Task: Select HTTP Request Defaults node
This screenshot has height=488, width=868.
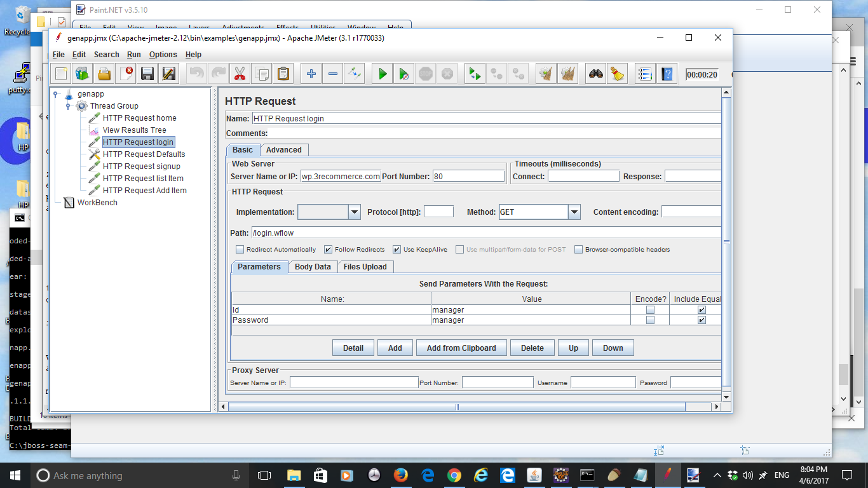Action: [144, 154]
